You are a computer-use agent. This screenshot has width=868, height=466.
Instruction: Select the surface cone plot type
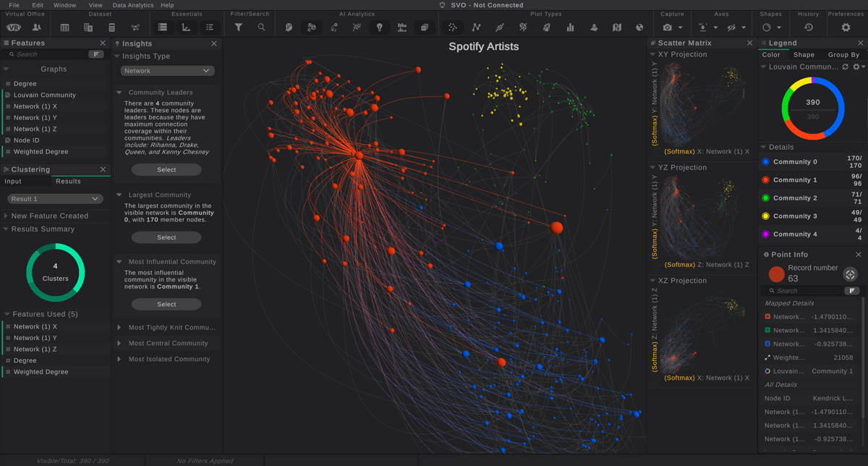tap(593, 27)
